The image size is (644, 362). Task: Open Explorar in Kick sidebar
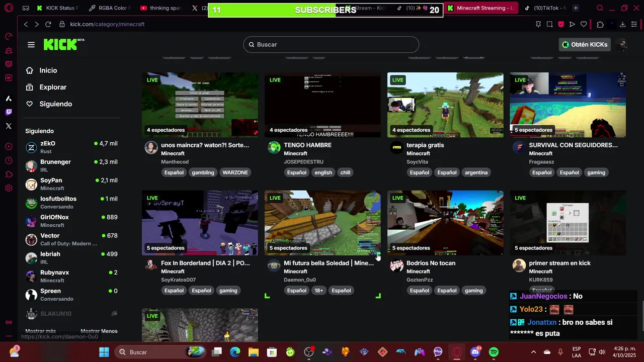(x=53, y=87)
